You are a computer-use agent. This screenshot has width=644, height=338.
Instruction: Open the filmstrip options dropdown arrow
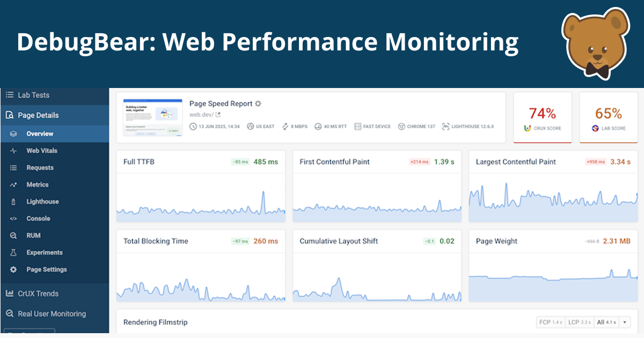[625, 322]
